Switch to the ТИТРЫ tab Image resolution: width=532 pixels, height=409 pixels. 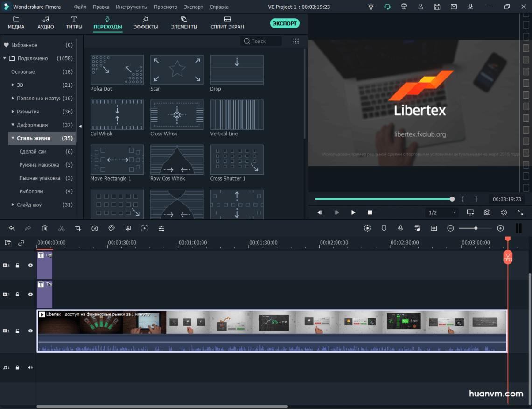74,23
